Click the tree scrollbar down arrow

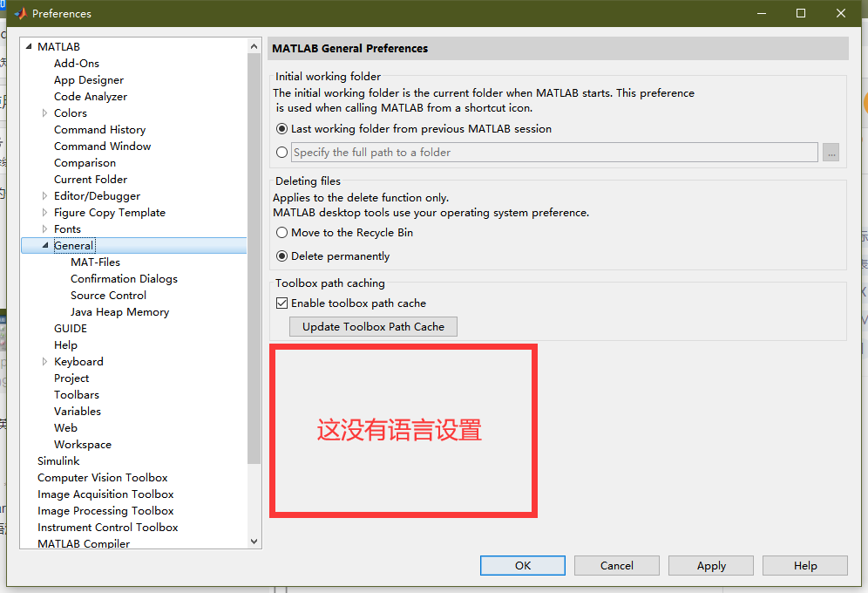(x=254, y=542)
